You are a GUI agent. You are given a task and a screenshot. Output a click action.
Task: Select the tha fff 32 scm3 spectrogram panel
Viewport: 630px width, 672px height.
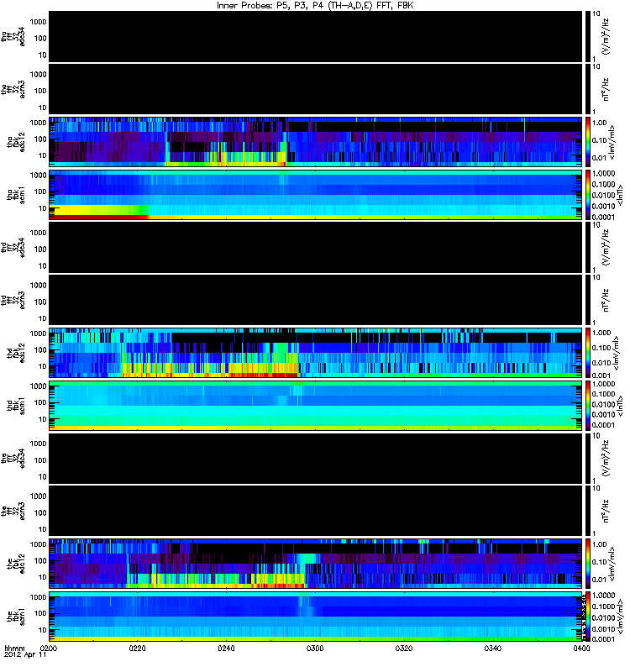(x=316, y=89)
